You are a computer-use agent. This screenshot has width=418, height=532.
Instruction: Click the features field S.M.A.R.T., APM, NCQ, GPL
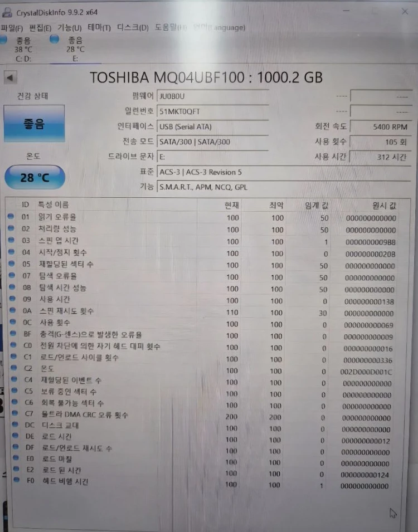(284, 187)
